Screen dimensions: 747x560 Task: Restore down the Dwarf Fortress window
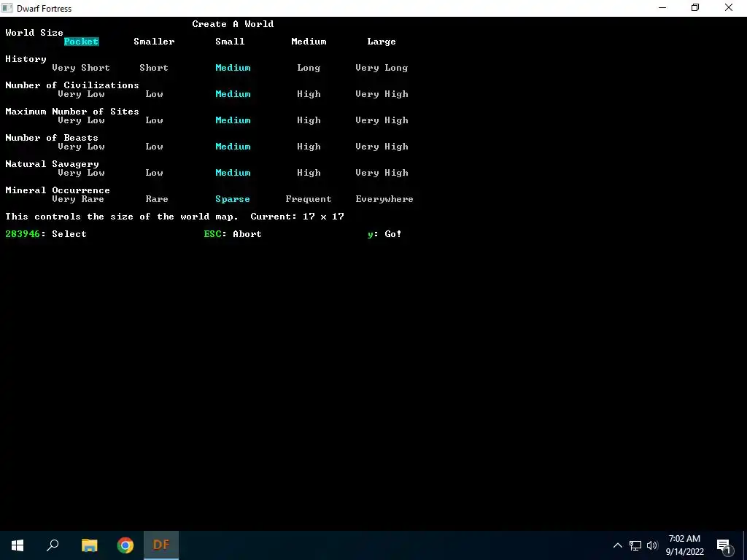(695, 7)
